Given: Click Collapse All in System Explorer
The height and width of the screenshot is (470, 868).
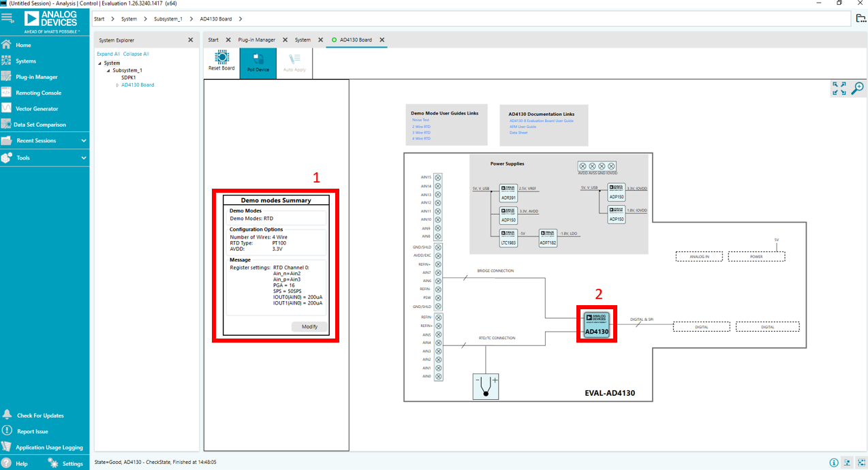Looking at the screenshot, I should pyautogui.click(x=136, y=54).
